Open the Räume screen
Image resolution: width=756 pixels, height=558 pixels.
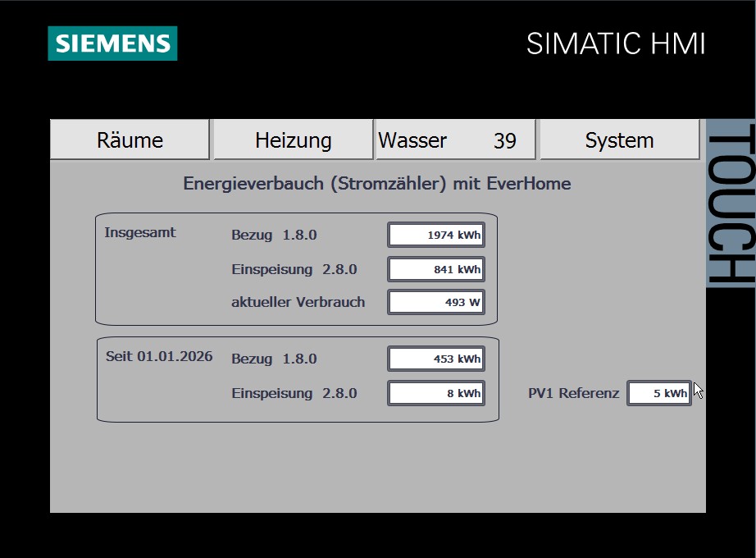coord(130,140)
